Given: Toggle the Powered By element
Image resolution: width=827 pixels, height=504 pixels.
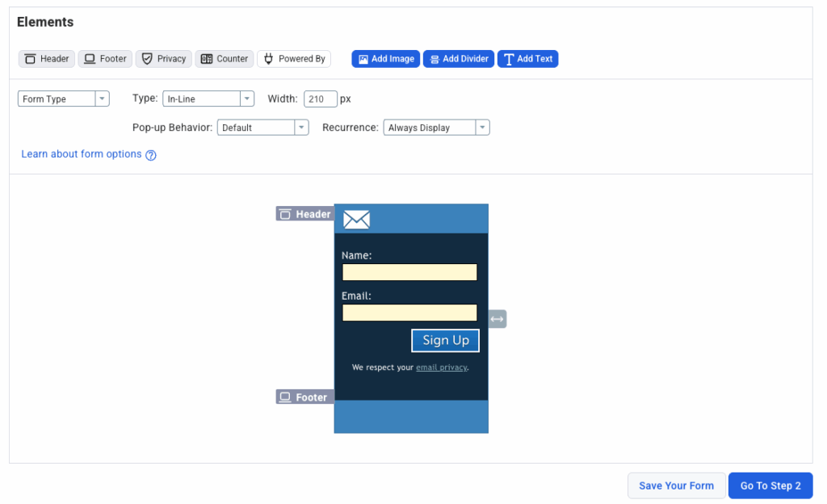Looking at the screenshot, I should click(294, 59).
